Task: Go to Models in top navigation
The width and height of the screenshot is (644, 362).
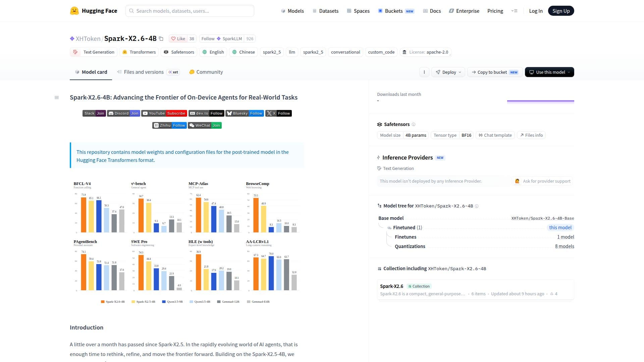Action: [x=292, y=11]
